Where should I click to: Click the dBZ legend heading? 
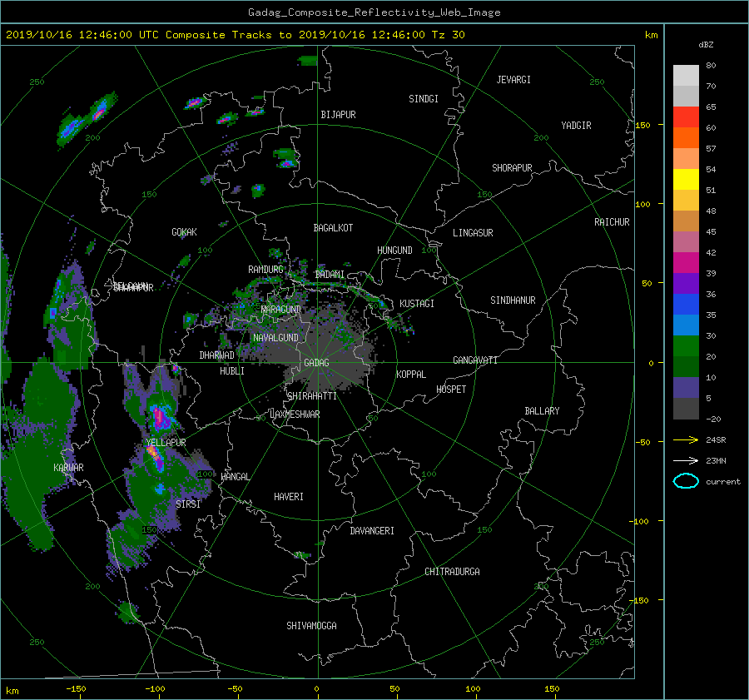706,45
